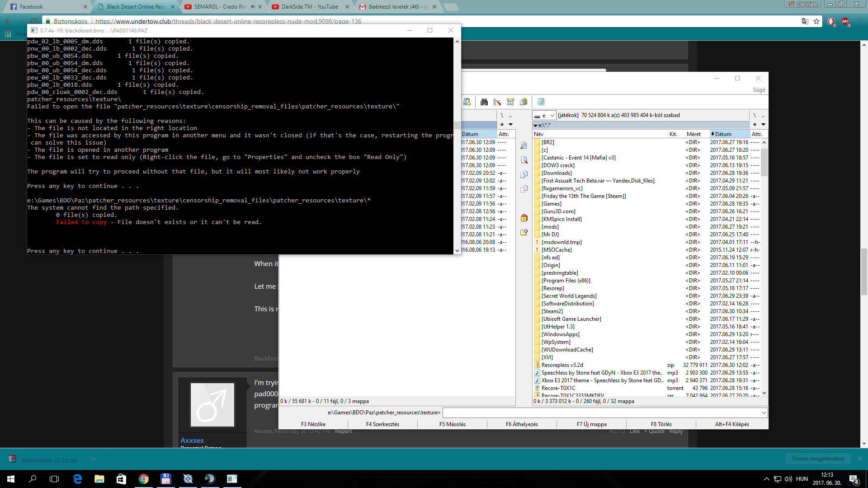Open right panel directory history arrow

click(763, 125)
